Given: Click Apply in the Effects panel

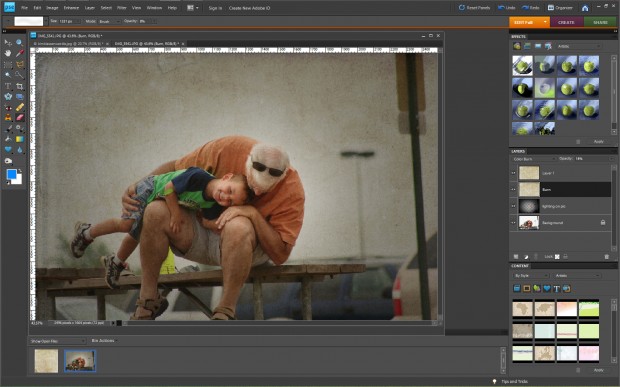Looking at the screenshot, I should click(x=599, y=141).
